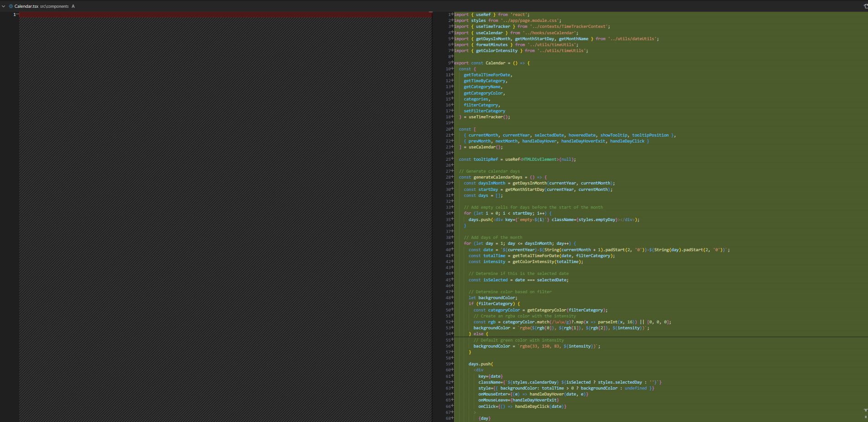Click the className calendarDay attribute line

point(570,382)
